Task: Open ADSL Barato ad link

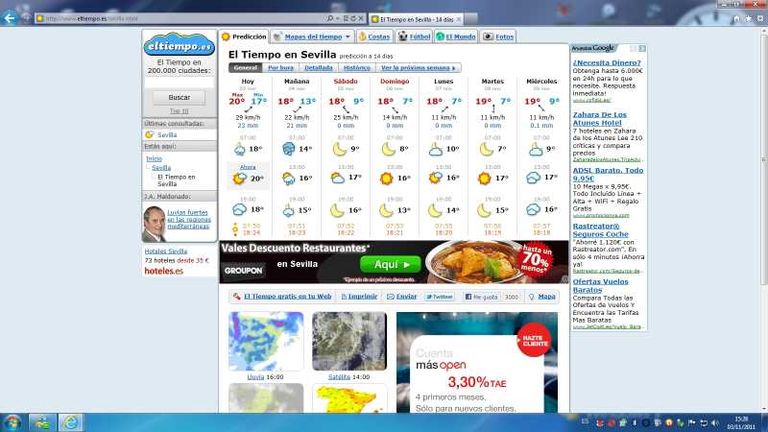Action: 608,174
